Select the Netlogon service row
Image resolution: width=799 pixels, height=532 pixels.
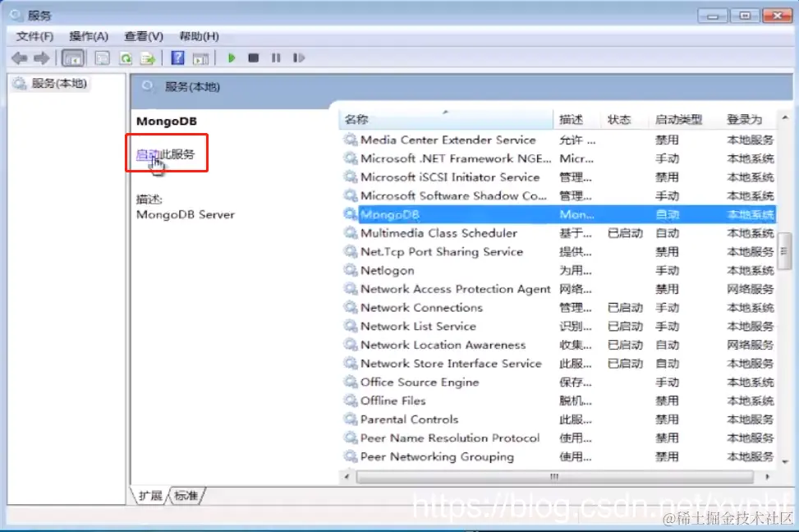(558, 271)
